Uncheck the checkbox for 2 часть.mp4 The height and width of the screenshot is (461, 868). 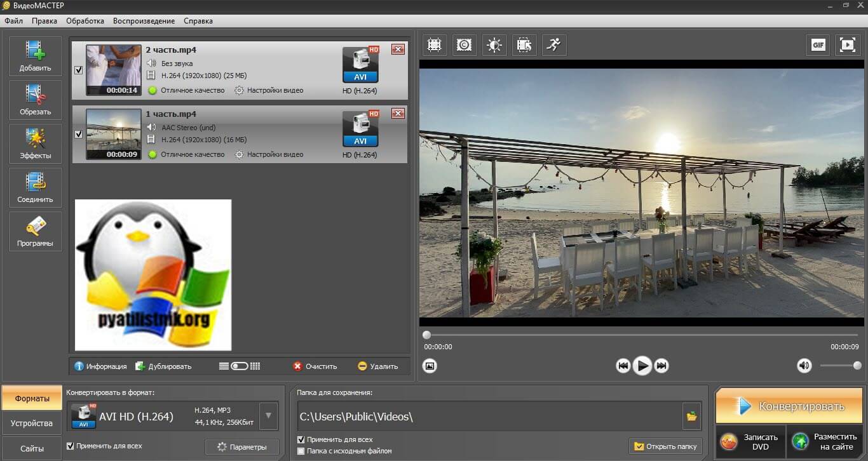[79, 70]
